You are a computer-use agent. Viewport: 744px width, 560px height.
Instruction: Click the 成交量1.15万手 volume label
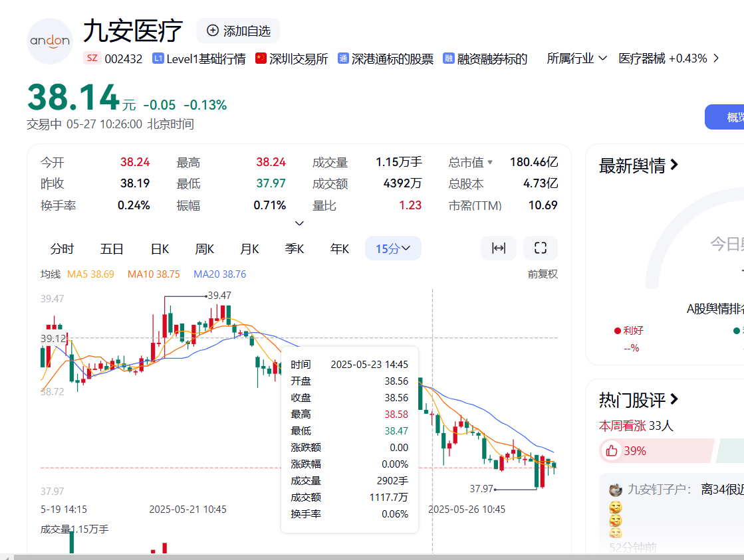(74, 529)
